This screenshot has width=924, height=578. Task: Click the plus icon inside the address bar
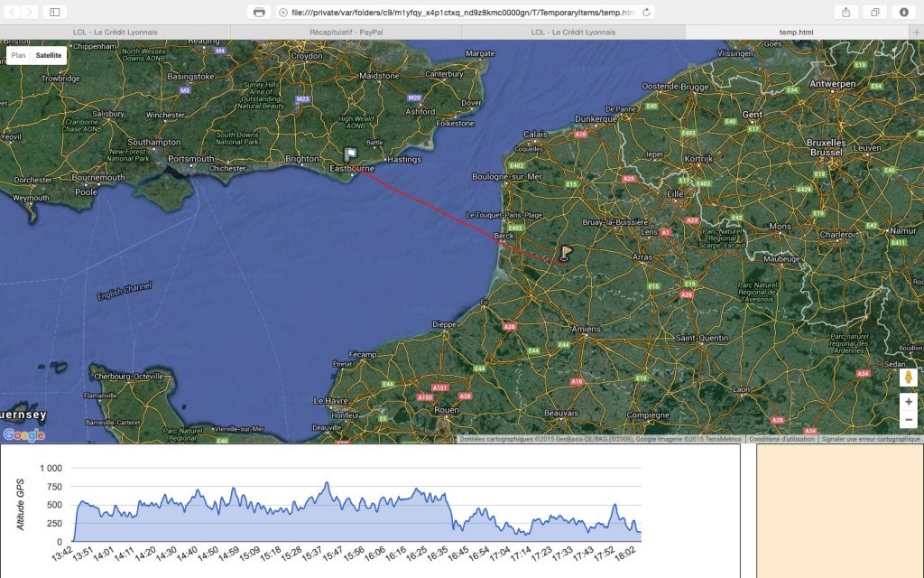[283, 13]
